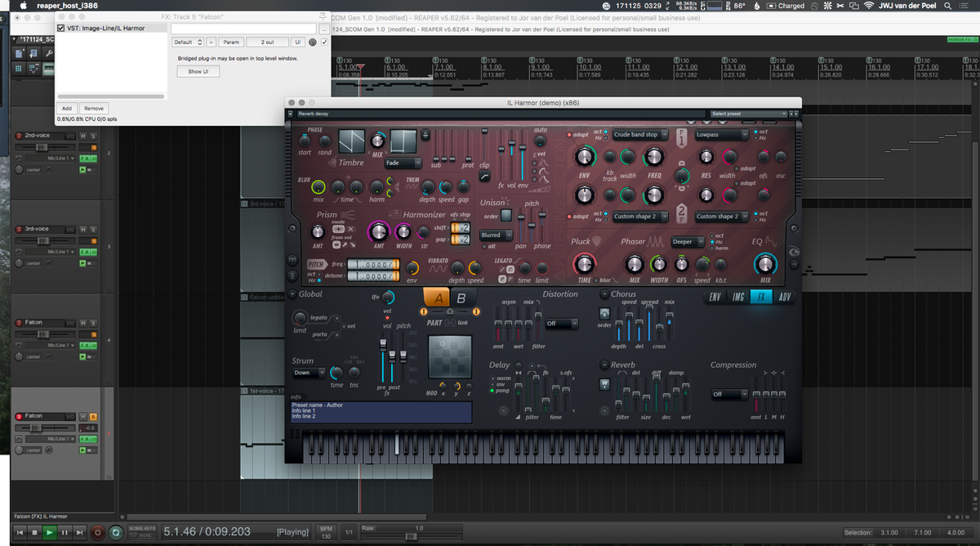This screenshot has width=980, height=546.
Task: Open Phaser Deeper dropdown
Action: [x=687, y=242]
